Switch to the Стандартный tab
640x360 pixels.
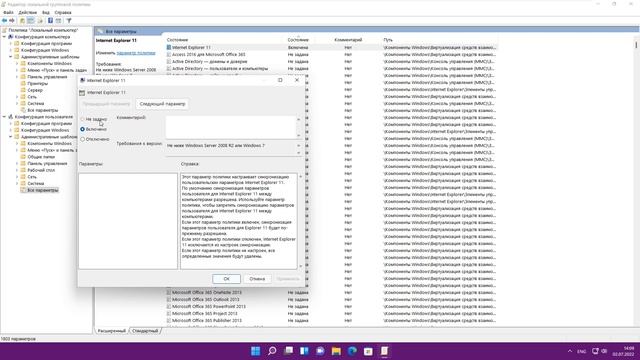tap(145, 331)
